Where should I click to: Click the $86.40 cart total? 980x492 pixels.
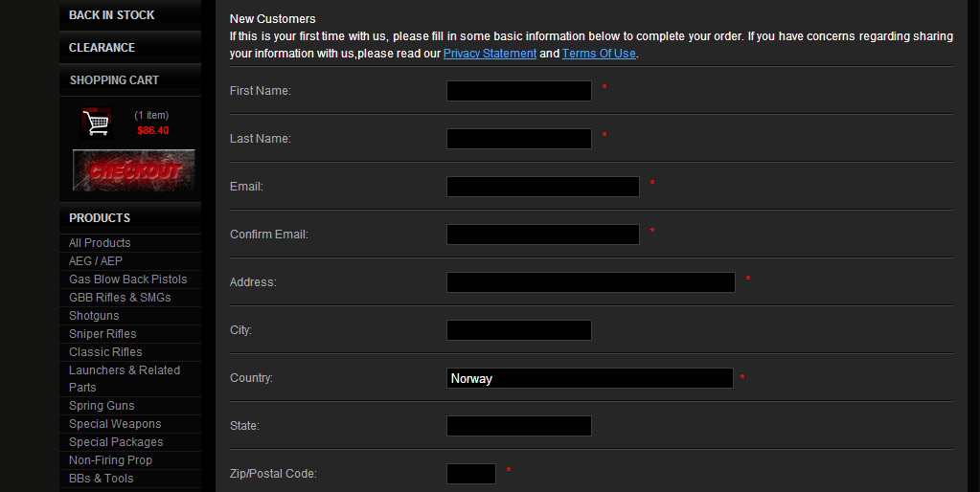153,130
